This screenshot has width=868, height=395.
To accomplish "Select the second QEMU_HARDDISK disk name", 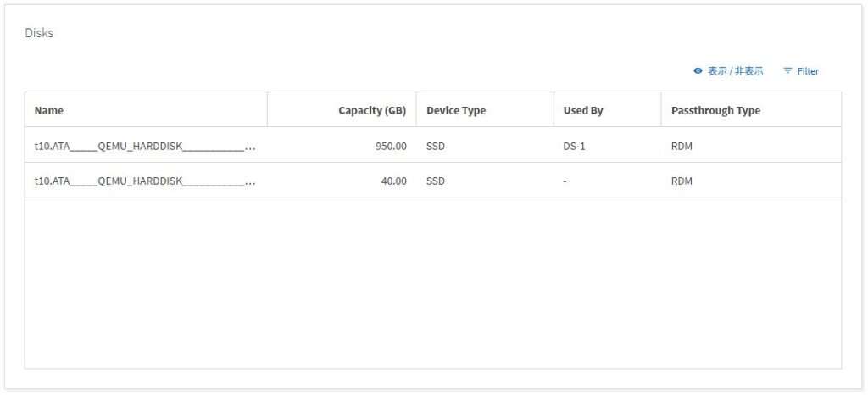I will (145, 181).
